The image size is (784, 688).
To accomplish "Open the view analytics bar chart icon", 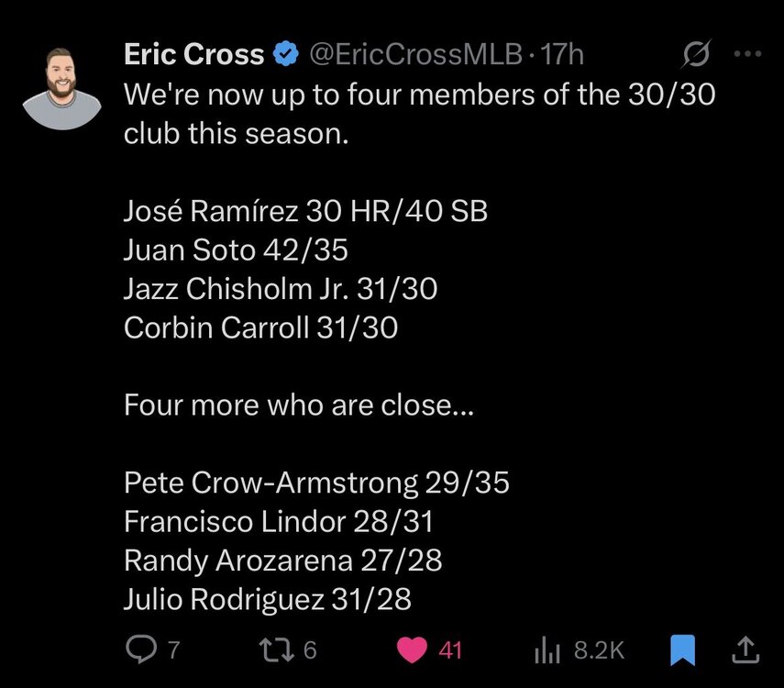I will [x=547, y=650].
